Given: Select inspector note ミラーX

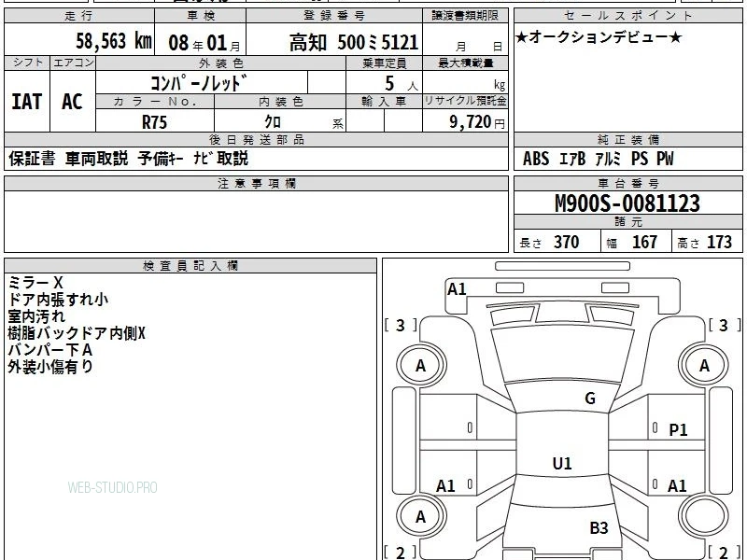Looking at the screenshot, I should 35,283.
